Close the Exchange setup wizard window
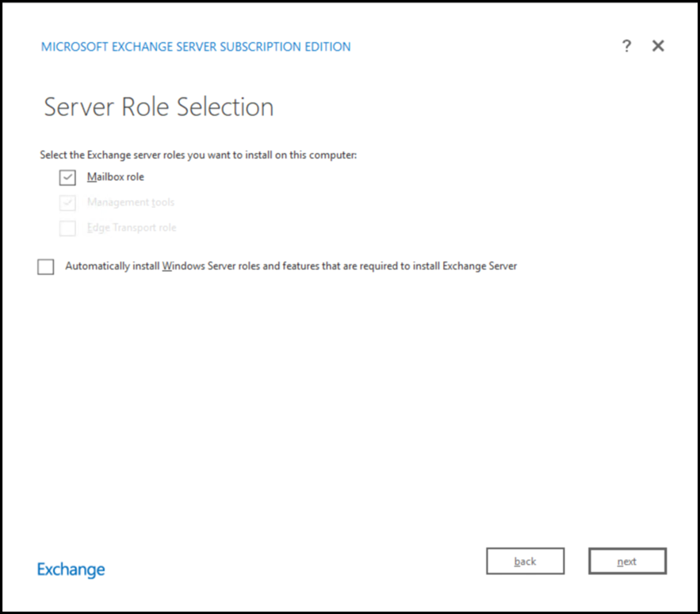 tap(658, 46)
